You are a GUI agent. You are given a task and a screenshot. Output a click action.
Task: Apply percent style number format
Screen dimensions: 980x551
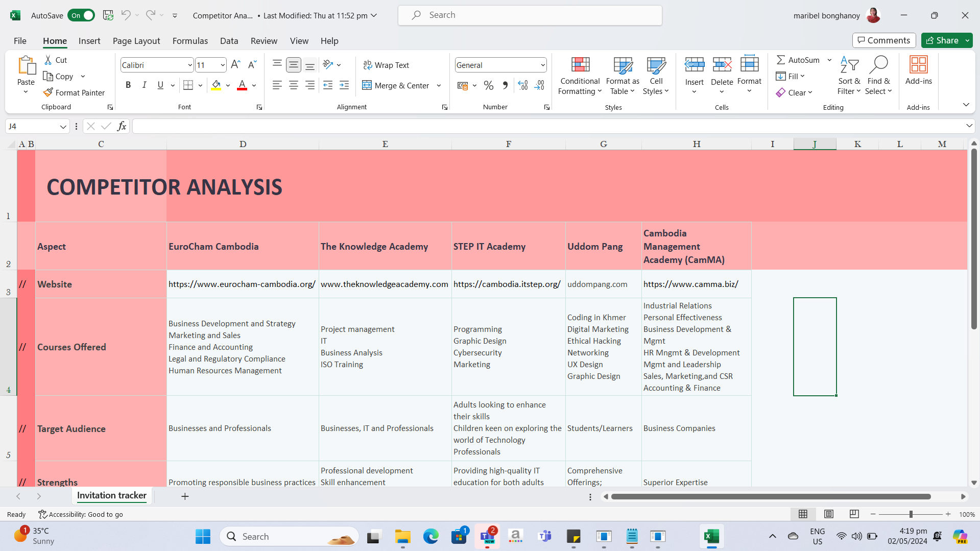coord(489,85)
